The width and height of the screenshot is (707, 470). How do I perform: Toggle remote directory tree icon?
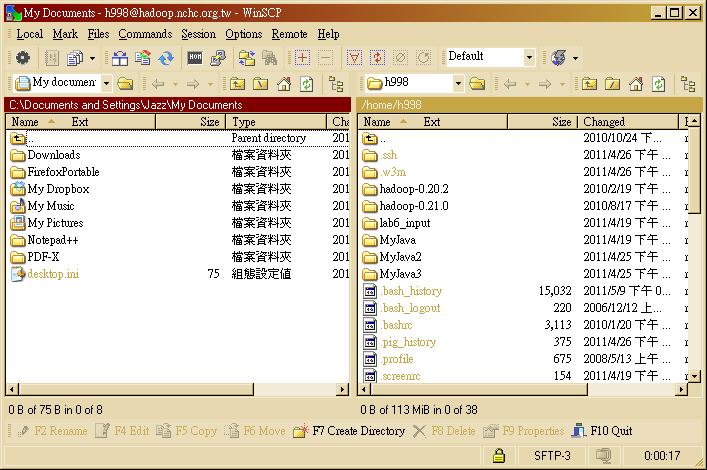[x=688, y=84]
